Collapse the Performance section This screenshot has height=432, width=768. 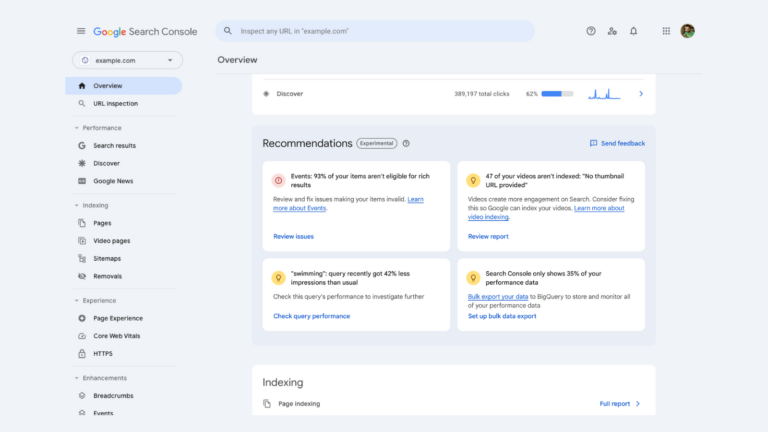point(76,128)
